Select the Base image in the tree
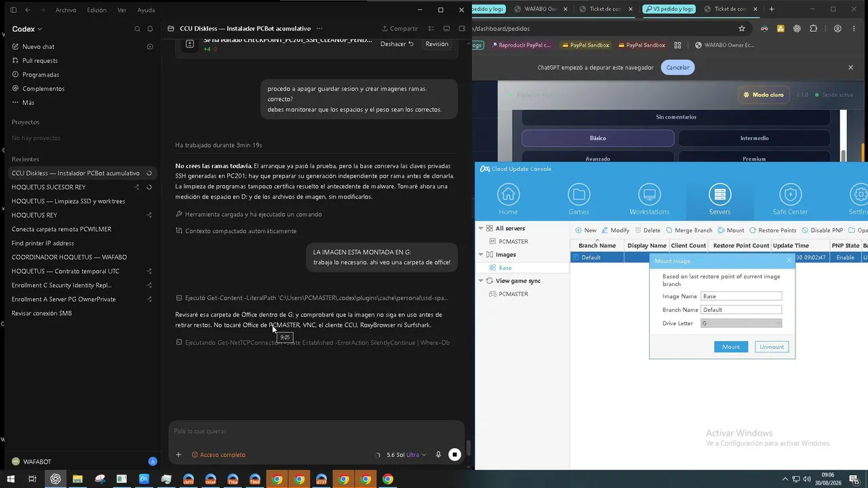This screenshot has width=868, height=488. pyautogui.click(x=505, y=268)
